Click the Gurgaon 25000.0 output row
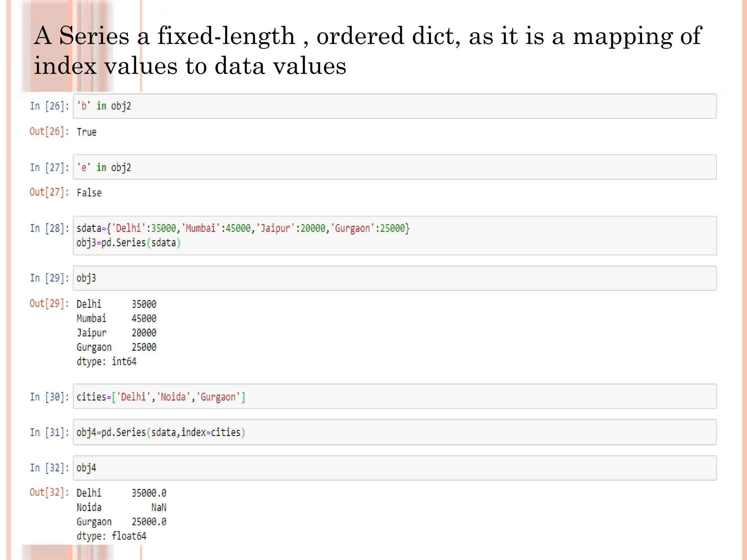Image resolution: width=747 pixels, height=560 pixels. click(121, 522)
